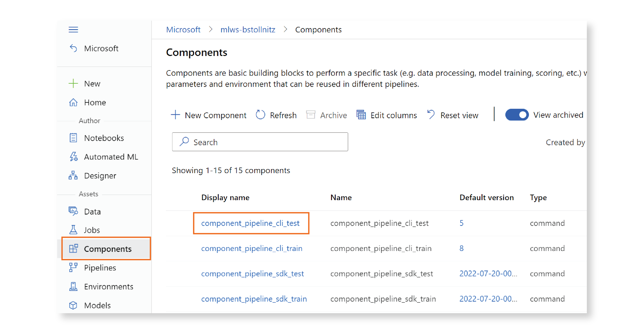Click mlws-bstollnitz breadcrumb link

point(248,30)
